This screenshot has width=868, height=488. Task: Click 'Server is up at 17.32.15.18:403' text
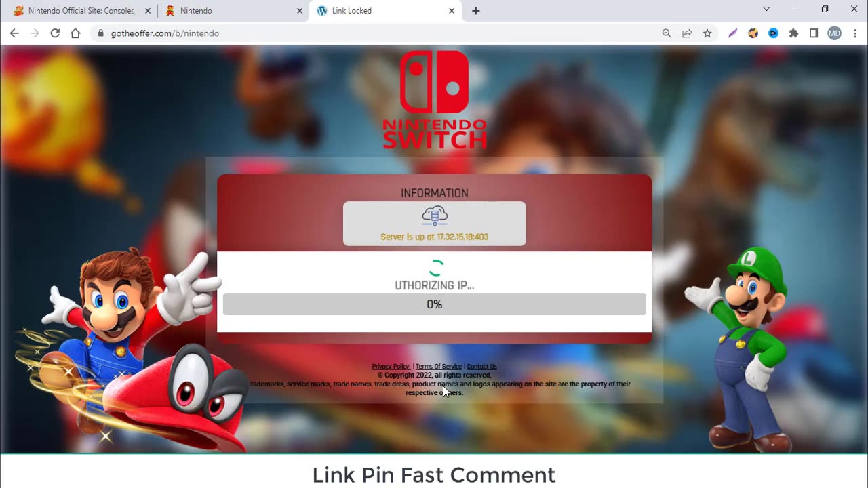coord(435,237)
